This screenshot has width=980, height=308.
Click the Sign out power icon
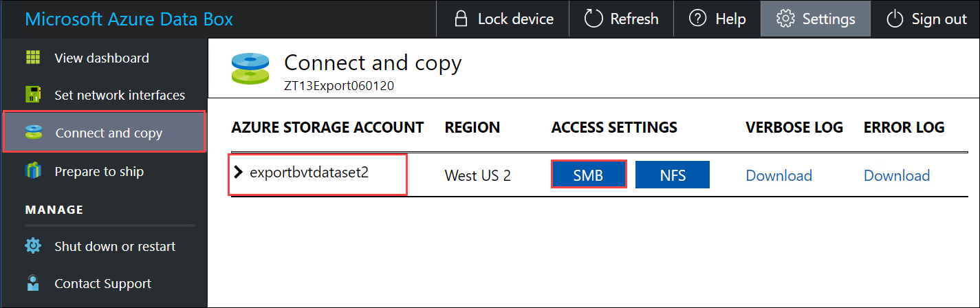click(894, 19)
